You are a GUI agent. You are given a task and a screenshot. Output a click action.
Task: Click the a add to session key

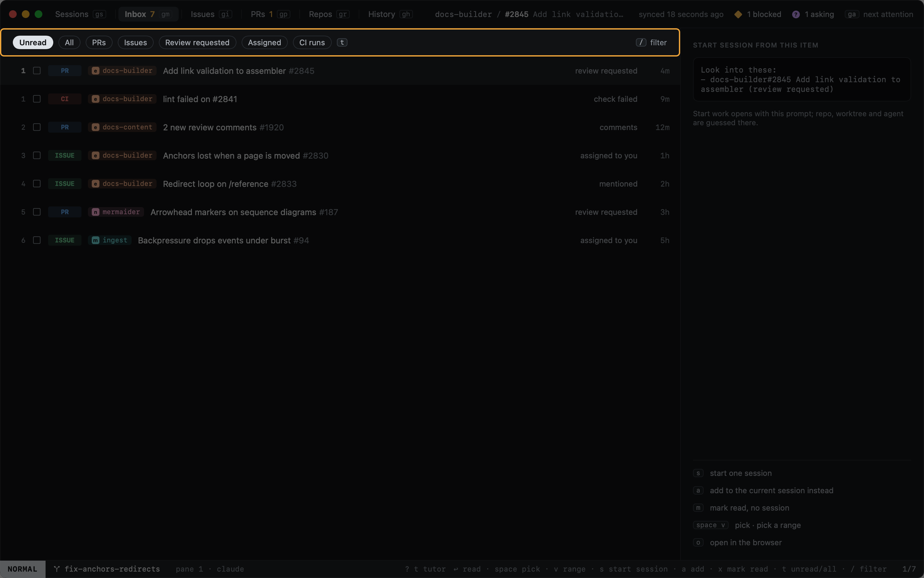698,490
